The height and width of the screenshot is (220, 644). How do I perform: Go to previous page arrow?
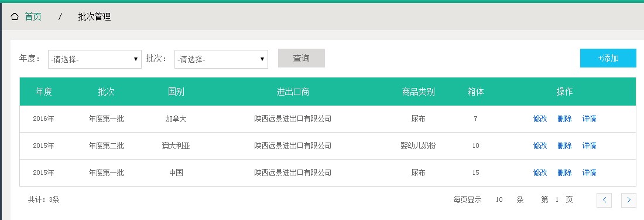pyautogui.click(x=604, y=200)
